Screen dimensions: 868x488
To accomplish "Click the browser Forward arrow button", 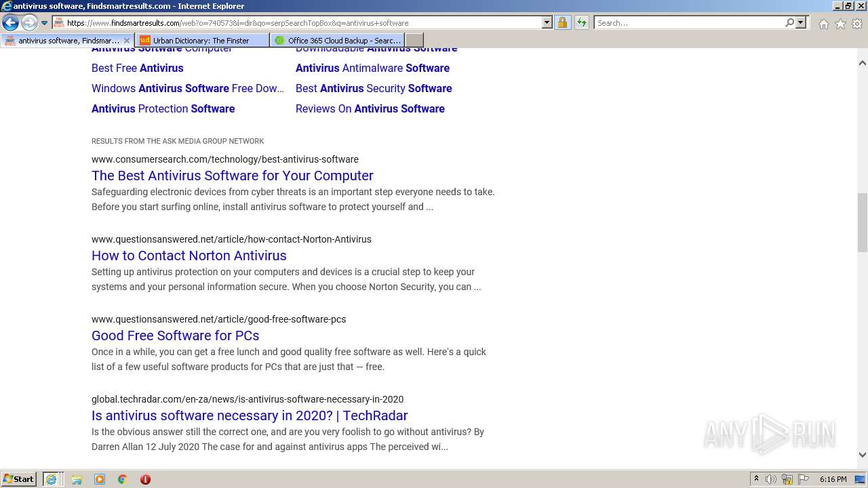I will click(x=29, y=23).
